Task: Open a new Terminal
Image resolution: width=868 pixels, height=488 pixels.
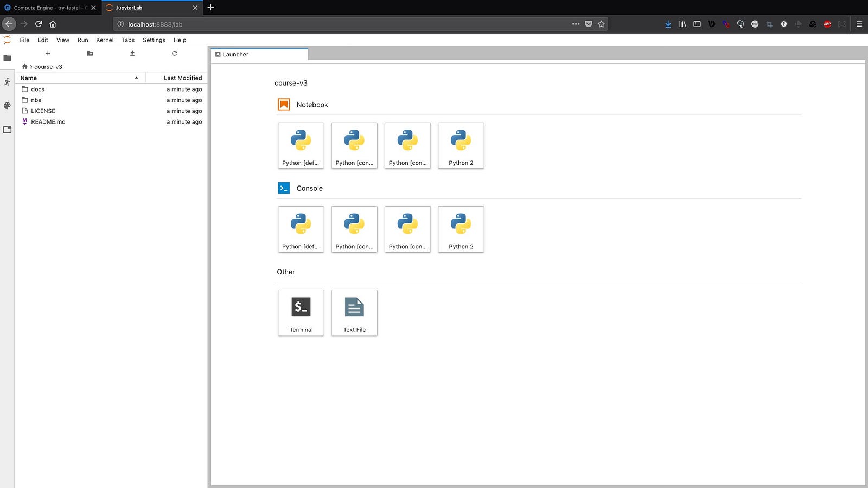Action: (301, 312)
